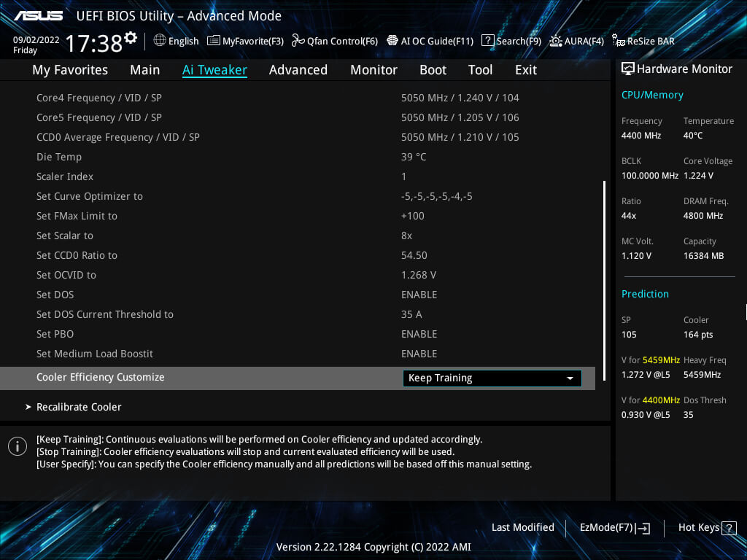Image resolution: width=747 pixels, height=560 pixels.
Task: Toggle ReSize BAR icon
Action: click(x=619, y=41)
